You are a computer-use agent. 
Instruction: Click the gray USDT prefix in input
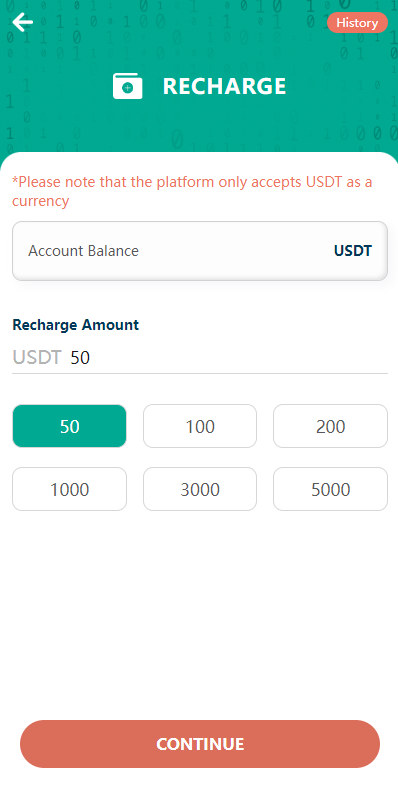tap(37, 358)
